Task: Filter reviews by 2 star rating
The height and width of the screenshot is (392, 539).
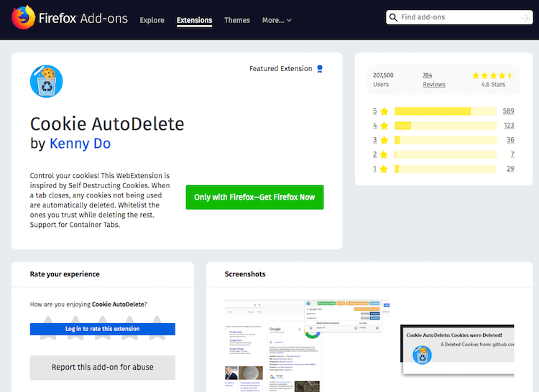Action: [x=374, y=154]
